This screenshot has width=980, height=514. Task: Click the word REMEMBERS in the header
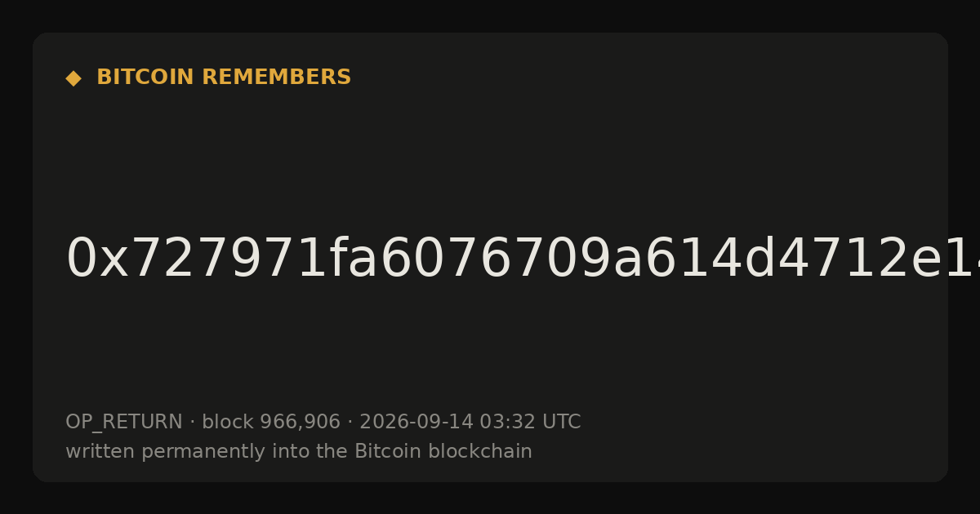276,78
